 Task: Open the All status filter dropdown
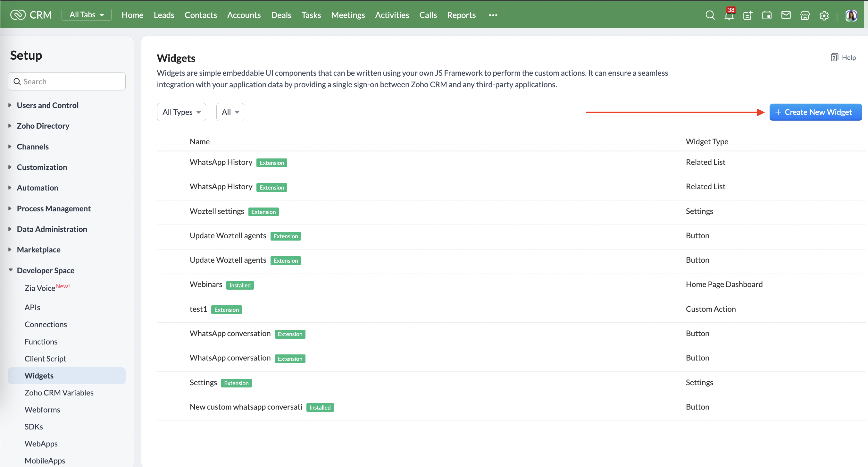230,112
